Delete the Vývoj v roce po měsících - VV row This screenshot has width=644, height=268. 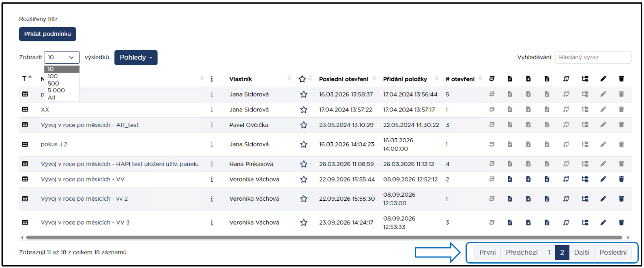pyautogui.click(x=621, y=179)
